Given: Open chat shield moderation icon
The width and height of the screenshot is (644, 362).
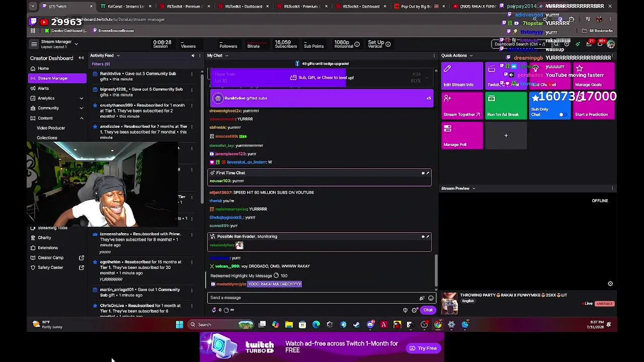Looking at the screenshot, I should [406, 310].
